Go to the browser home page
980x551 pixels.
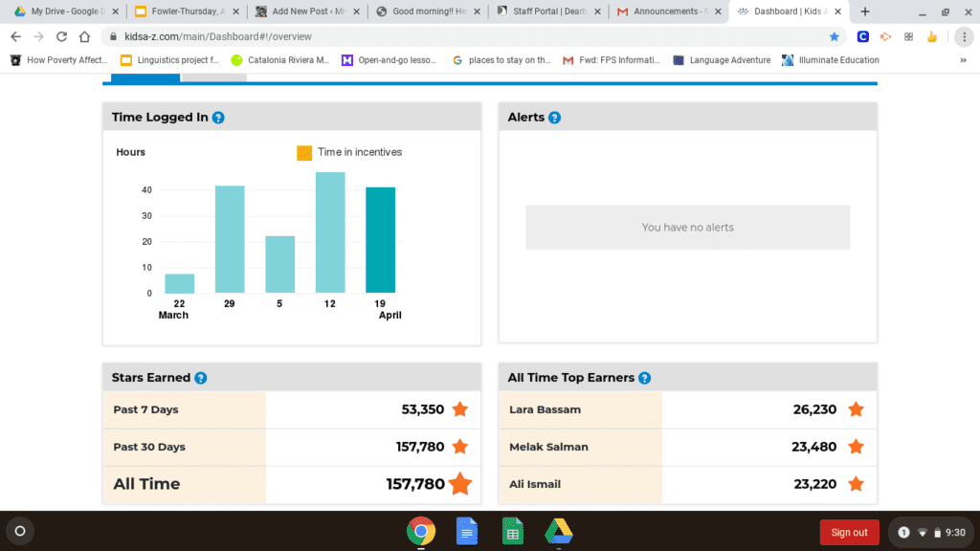84,37
